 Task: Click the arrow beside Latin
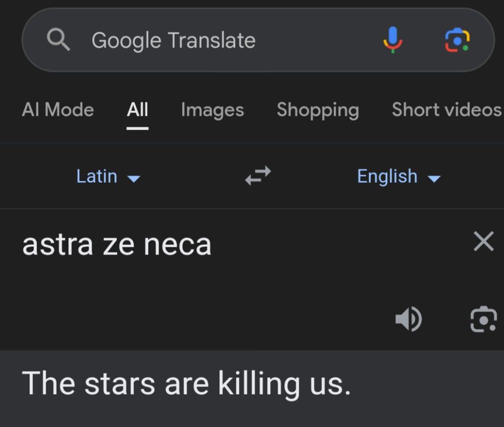point(134,178)
